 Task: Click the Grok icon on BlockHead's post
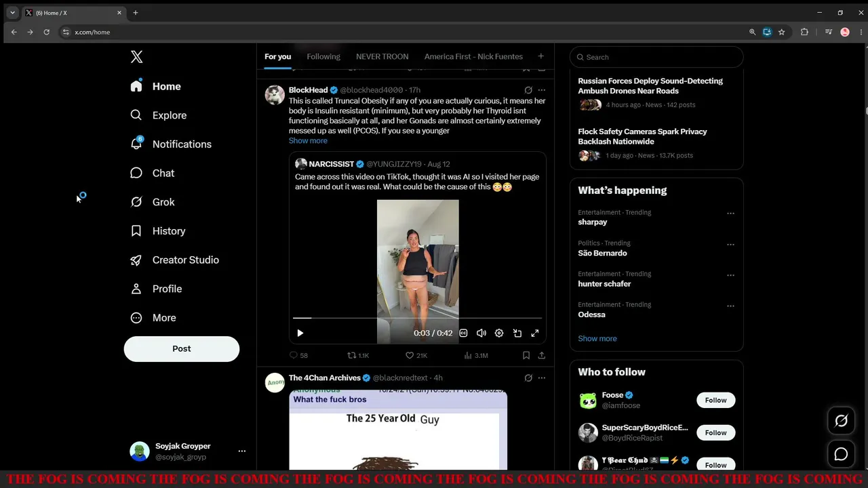(528, 90)
